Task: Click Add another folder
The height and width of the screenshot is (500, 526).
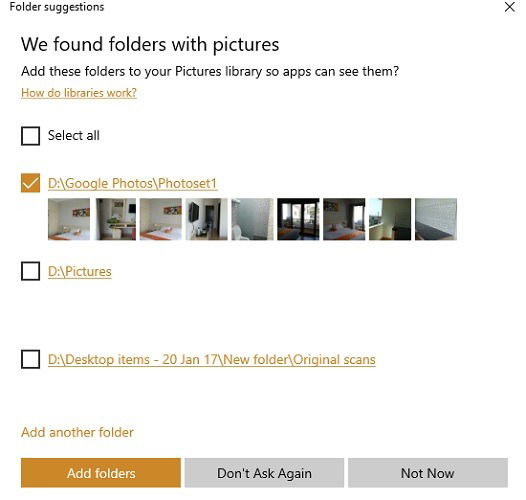Action: click(77, 432)
